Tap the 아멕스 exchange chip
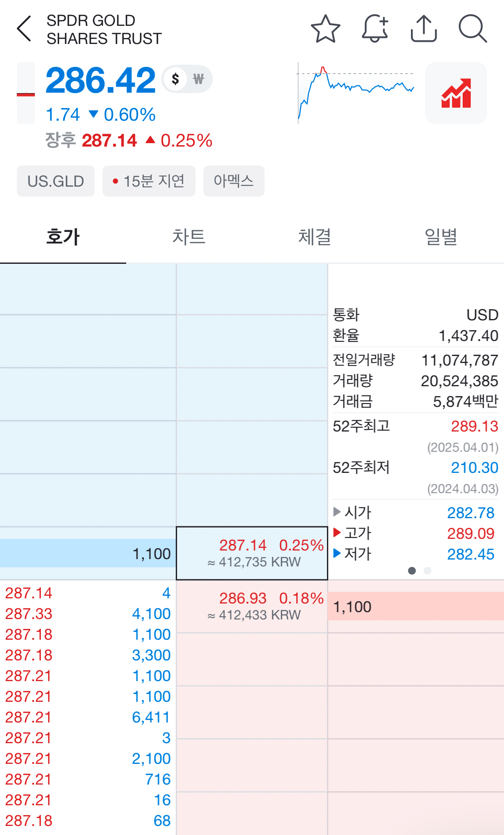 pos(233,181)
